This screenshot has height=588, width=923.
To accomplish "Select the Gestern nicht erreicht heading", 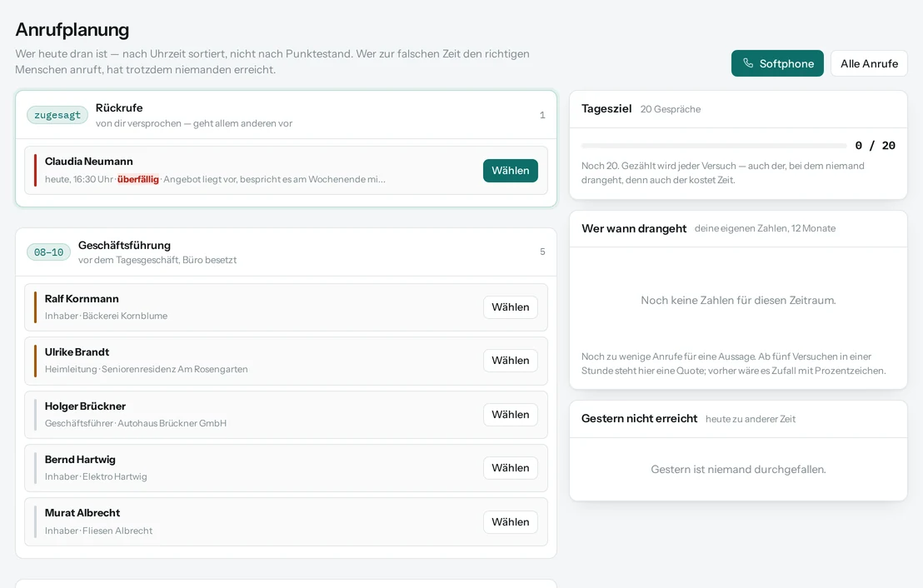I will 639,418.
